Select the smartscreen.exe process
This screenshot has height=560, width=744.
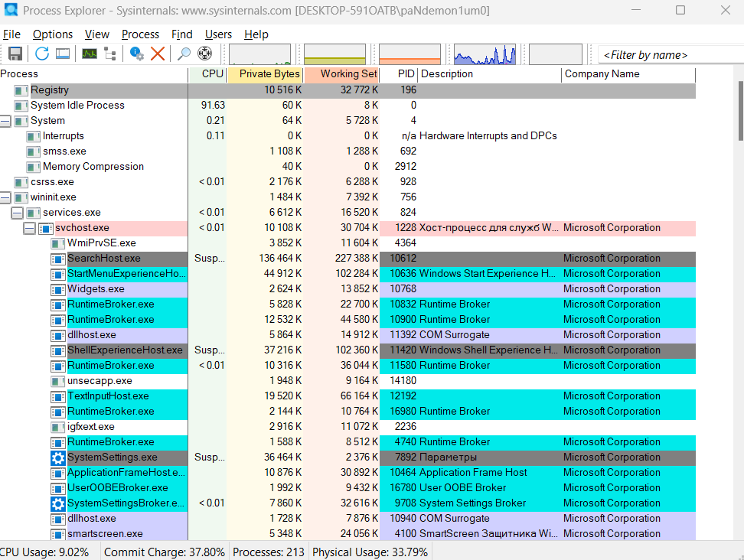(348, 534)
